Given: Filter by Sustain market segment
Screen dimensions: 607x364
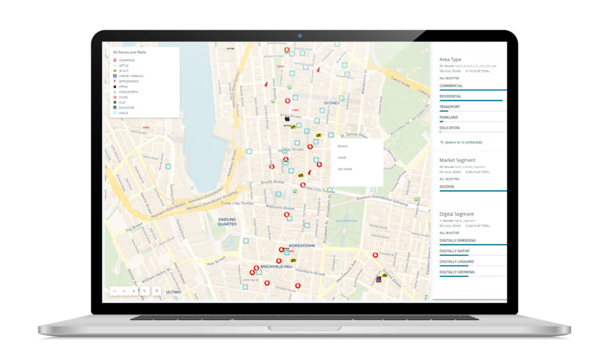Looking at the screenshot, I should tap(449, 187).
